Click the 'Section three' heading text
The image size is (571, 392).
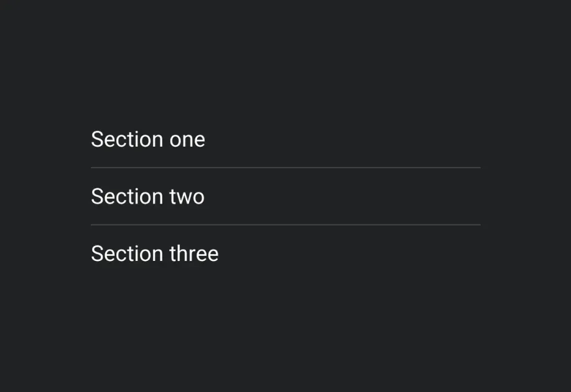pyautogui.click(x=155, y=253)
